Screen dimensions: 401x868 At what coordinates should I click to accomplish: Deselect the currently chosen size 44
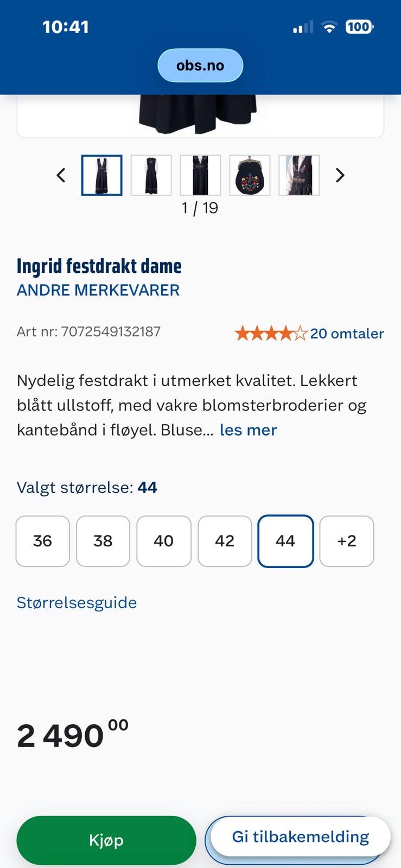pyautogui.click(x=285, y=541)
